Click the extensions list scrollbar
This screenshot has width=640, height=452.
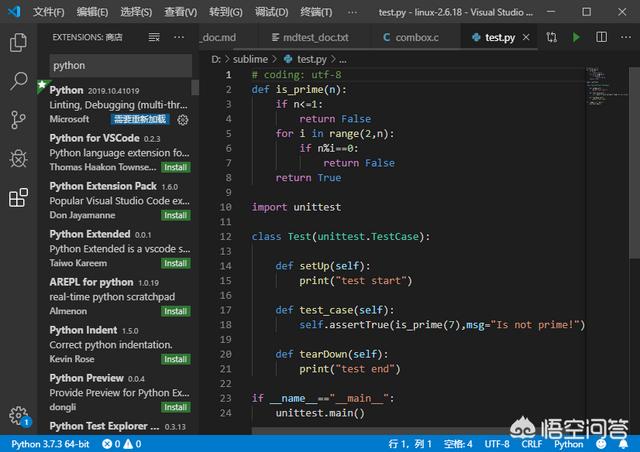[x=195, y=87]
